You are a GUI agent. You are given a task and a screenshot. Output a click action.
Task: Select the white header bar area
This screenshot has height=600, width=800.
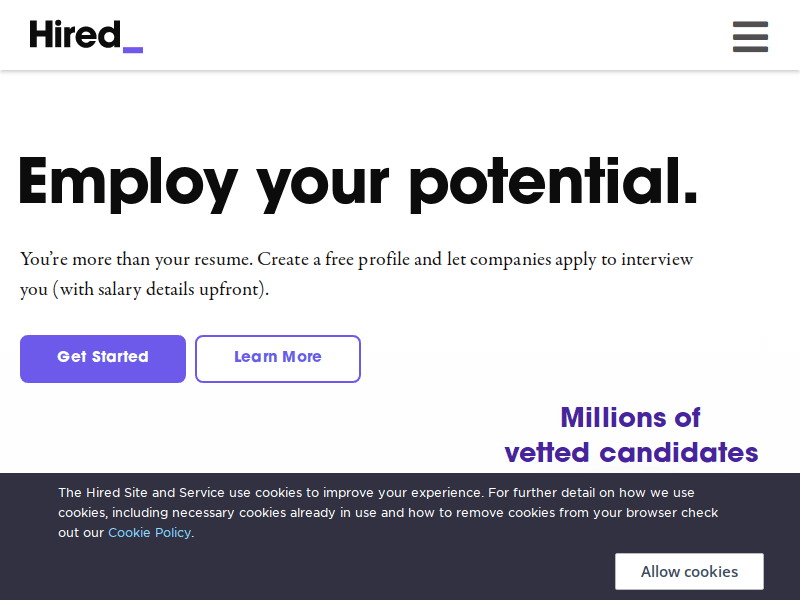click(x=400, y=35)
